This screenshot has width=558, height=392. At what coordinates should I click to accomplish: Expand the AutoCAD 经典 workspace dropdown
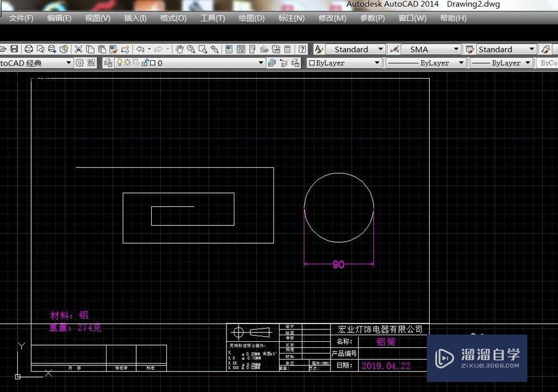tap(69, 63)
